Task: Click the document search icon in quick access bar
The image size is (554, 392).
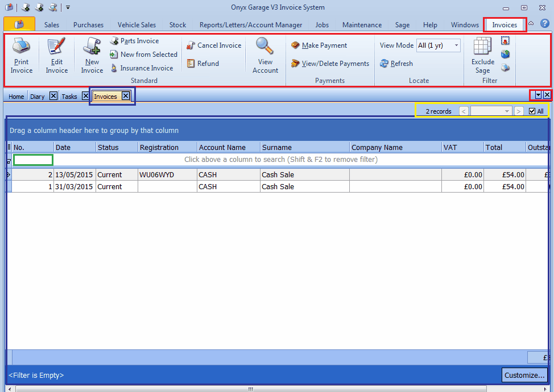Action: point(53,7)
